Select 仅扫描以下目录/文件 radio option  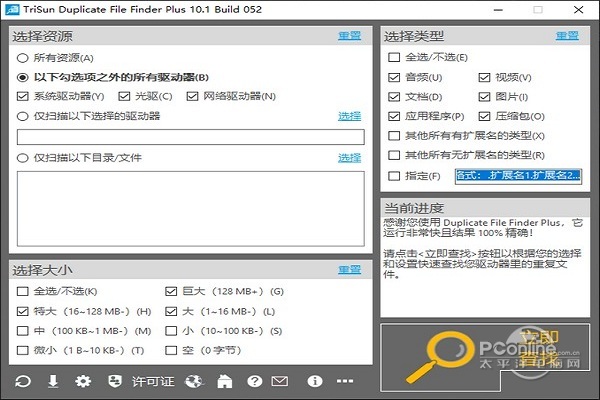23,158
